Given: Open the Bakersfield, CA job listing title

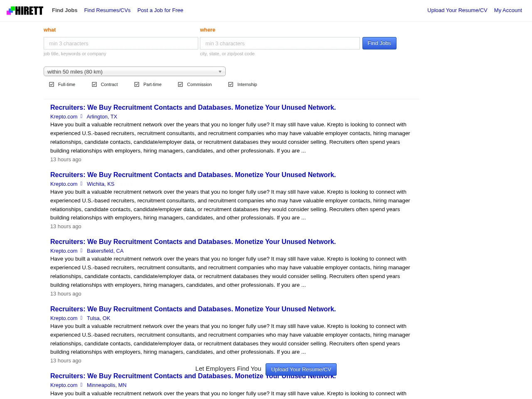Looking at the screenshot, I should click(193, 242).
